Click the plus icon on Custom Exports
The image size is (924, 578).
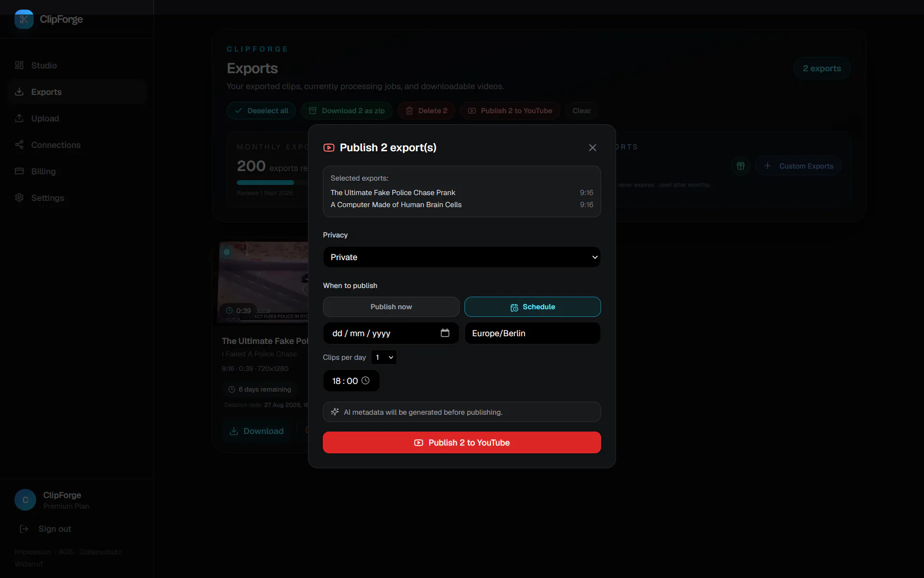click(x=768, y=166)
